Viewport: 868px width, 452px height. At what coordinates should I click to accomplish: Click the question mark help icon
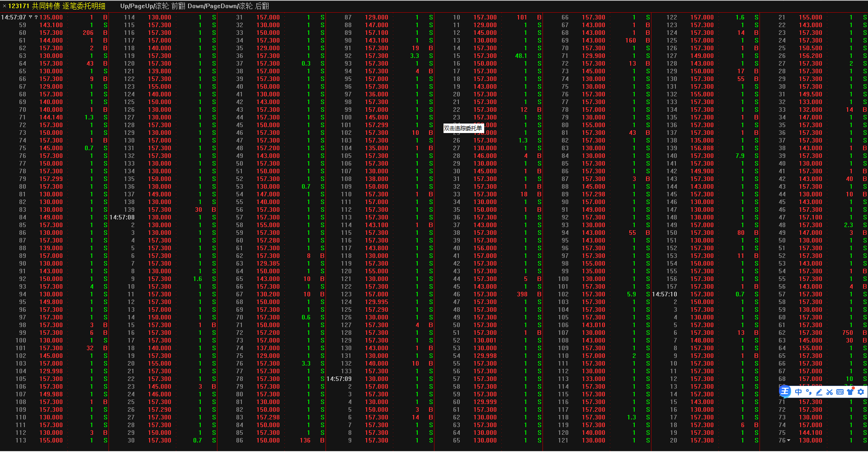pos(36,17)
